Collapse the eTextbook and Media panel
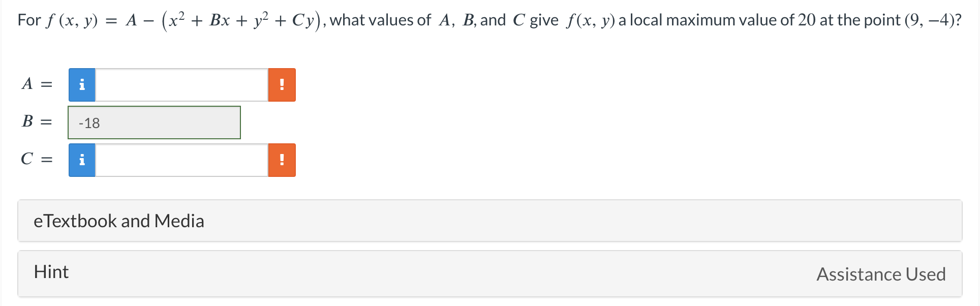Image resolution: width=980 pixels, height=306 pixels. tap(119, 221)
